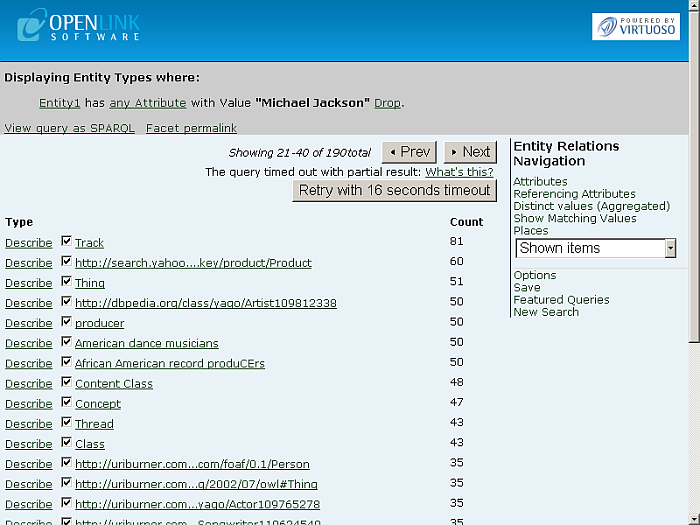Toggle checkbox beside Content Class

(66, 383)
